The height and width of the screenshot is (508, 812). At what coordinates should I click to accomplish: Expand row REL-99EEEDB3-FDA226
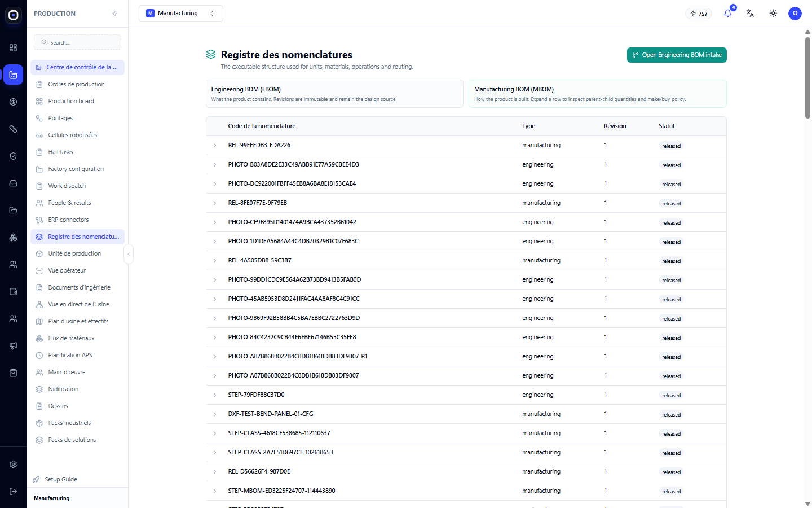tap(215, 146)
